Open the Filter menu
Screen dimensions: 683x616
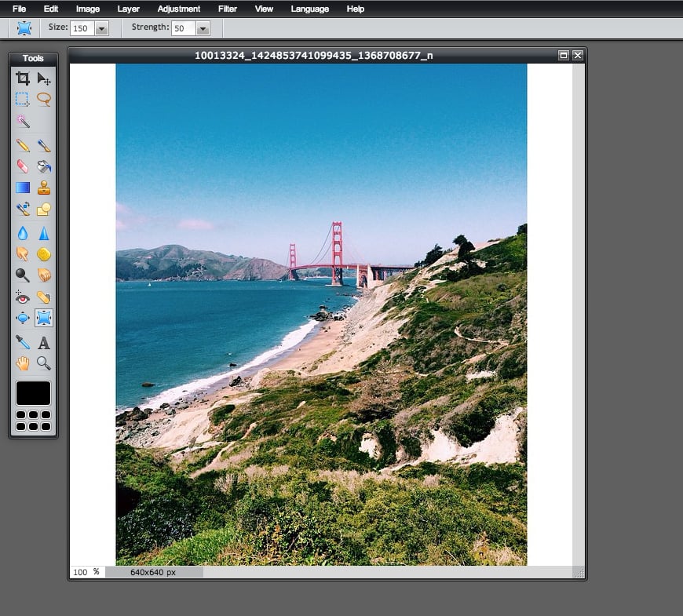(228, 9)
